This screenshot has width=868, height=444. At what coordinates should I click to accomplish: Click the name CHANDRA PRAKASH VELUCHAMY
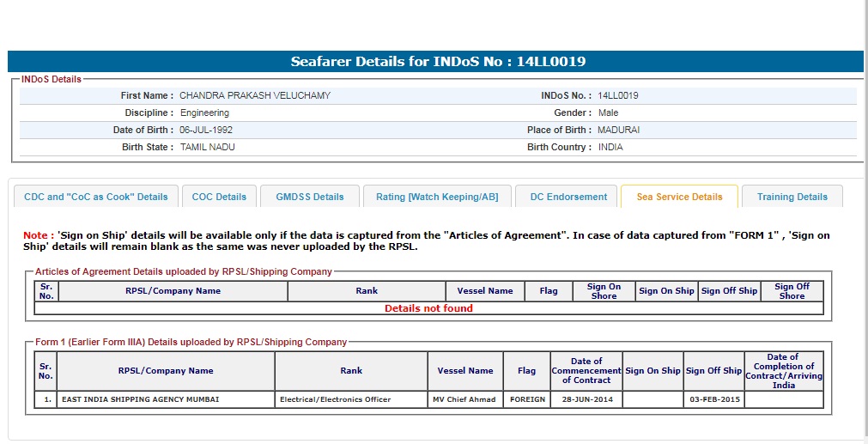(254, 96)
